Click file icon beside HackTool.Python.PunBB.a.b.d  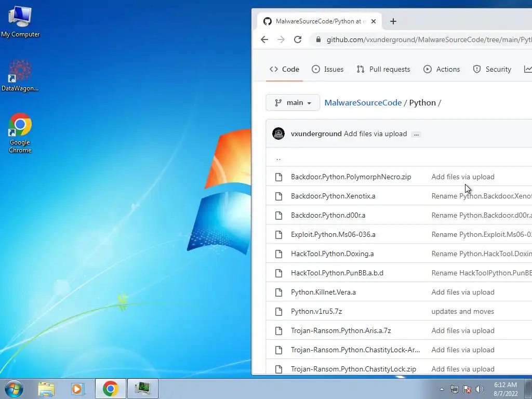point(278,273)
